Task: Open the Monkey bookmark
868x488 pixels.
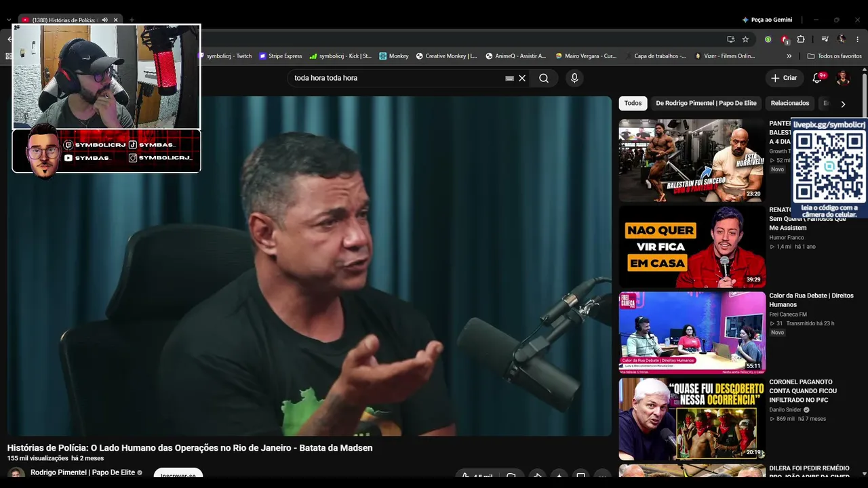Action: click(x=394, y=56)
